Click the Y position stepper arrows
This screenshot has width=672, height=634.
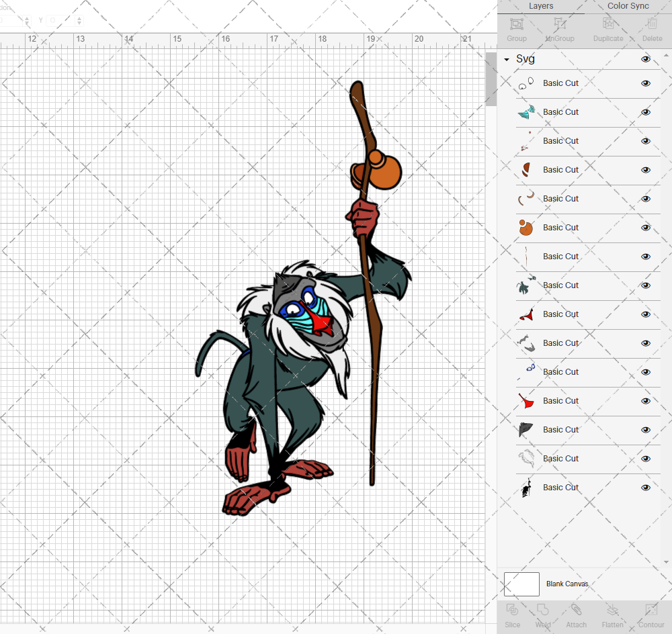pyautogui.click(x=79, y=20)
